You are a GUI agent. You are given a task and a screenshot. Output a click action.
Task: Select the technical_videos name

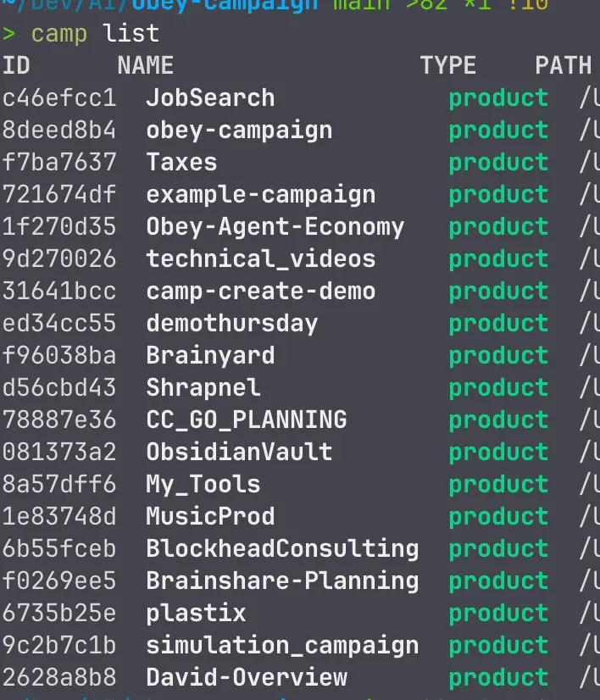[261, 259]
